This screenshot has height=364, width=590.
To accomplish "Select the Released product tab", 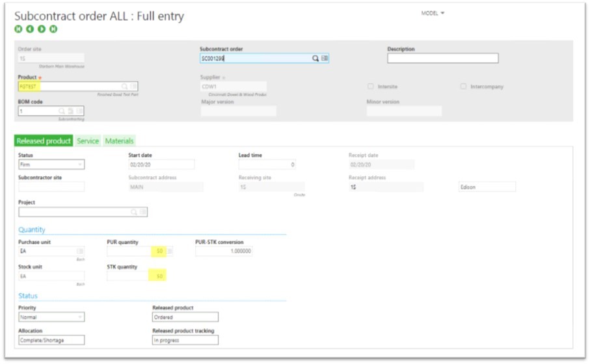I will coord(44,141).
